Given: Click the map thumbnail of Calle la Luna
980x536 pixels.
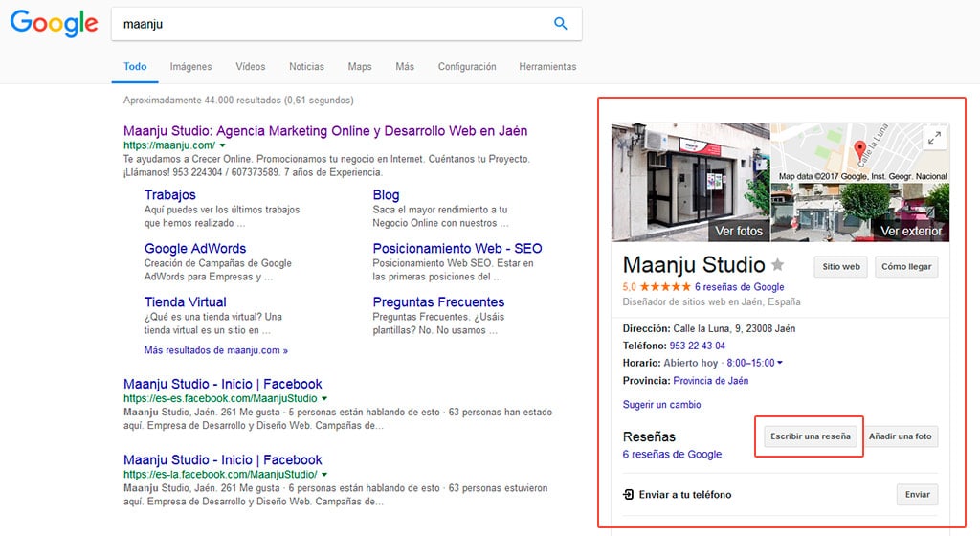Looking at the screenshot, I should tap(860, 152).
